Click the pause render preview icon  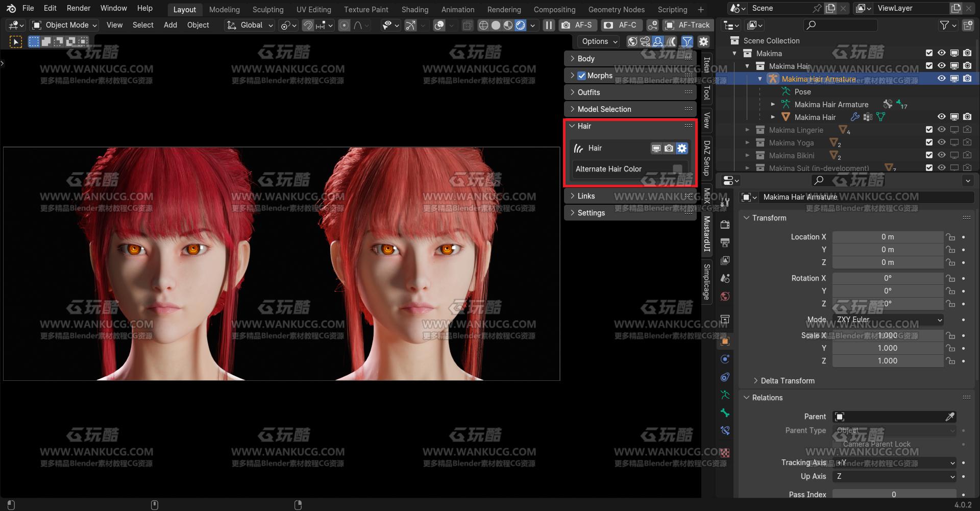click(x=549, y=25)
